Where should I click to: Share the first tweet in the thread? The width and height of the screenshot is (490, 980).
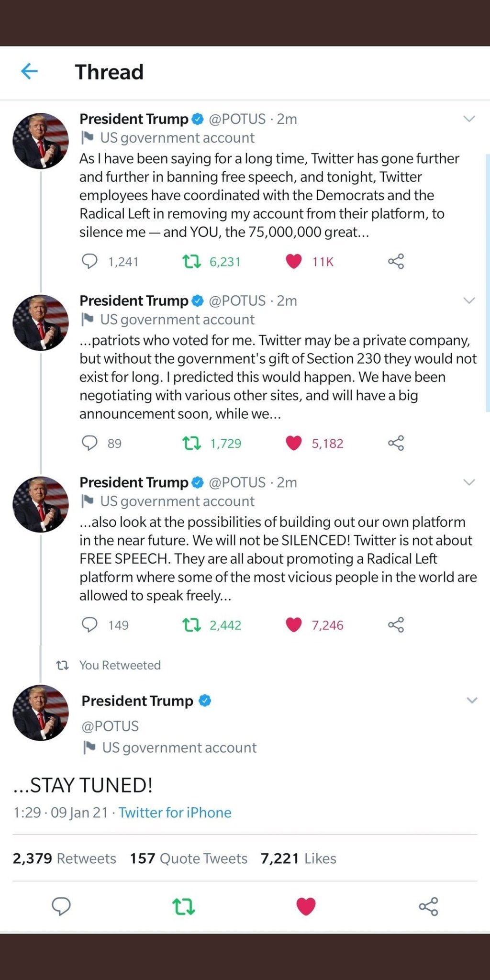[397, 261]
